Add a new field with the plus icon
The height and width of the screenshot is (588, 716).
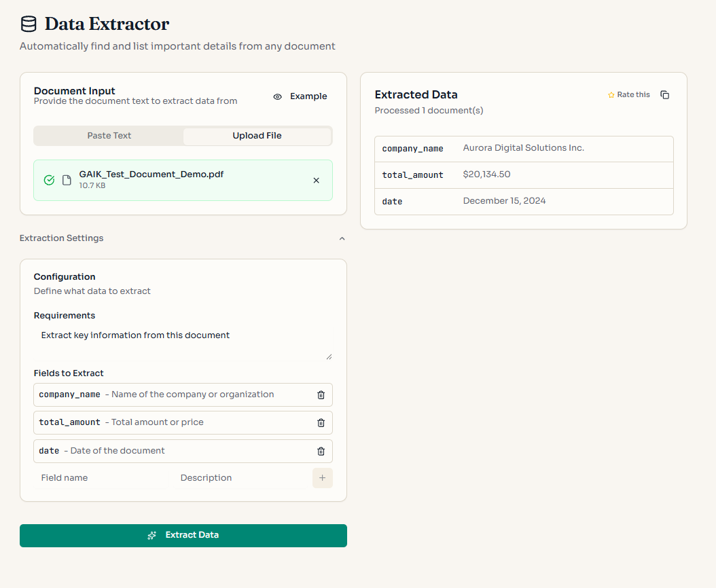coord(322,477)
